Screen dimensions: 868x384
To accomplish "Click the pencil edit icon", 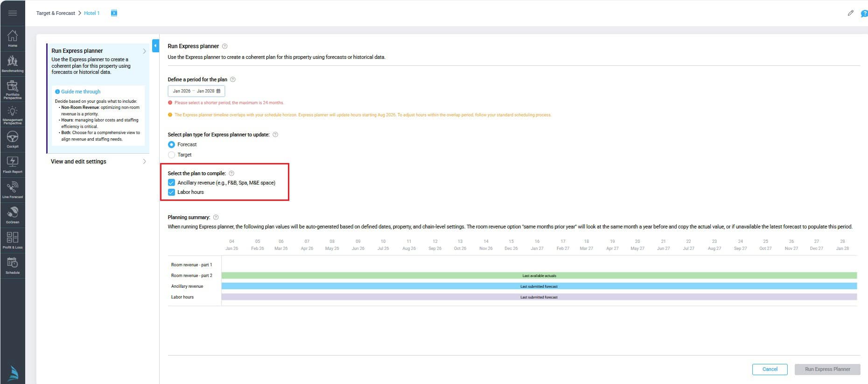I will [x=850, y=13].
